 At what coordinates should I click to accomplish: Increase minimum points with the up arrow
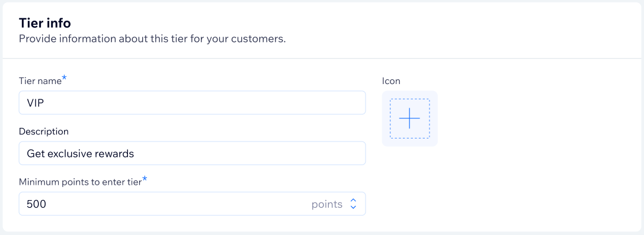click(353, 201)
